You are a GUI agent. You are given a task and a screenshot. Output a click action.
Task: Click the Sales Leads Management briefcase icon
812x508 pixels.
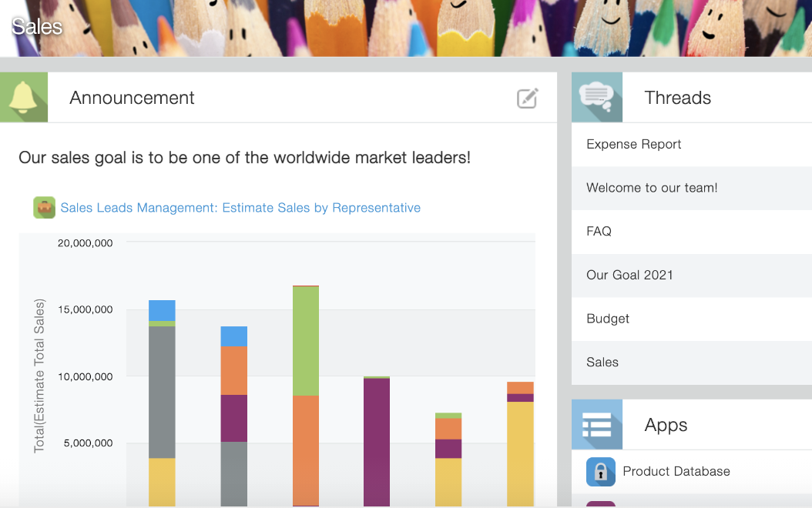click(45, 208)
